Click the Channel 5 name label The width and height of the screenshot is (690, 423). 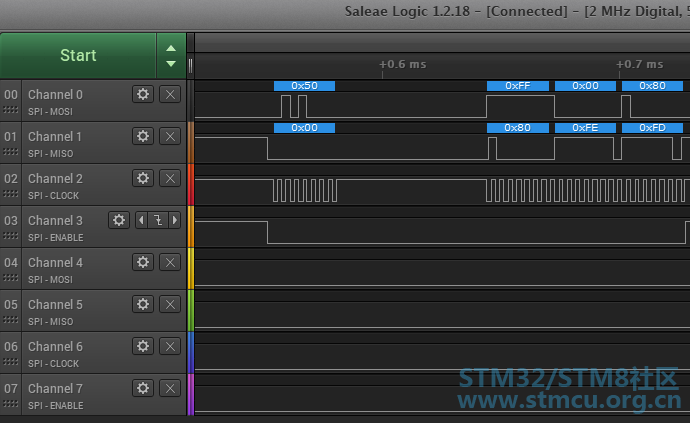55,305
